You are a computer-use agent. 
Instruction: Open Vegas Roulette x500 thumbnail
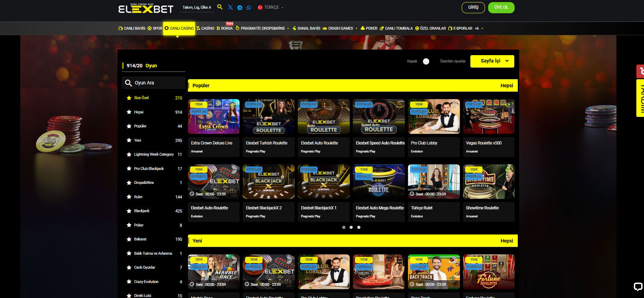click(489, 117)
